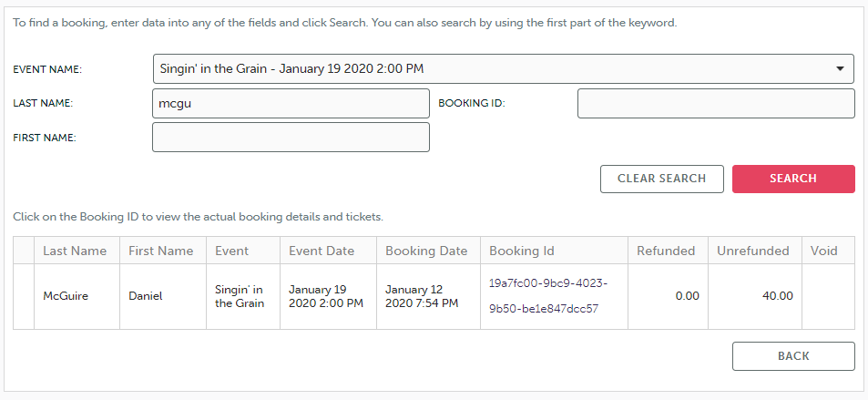Click the McGuire cell in results
Screen dimensions: 868x400
pyautogui.click(x=66, y=296)
